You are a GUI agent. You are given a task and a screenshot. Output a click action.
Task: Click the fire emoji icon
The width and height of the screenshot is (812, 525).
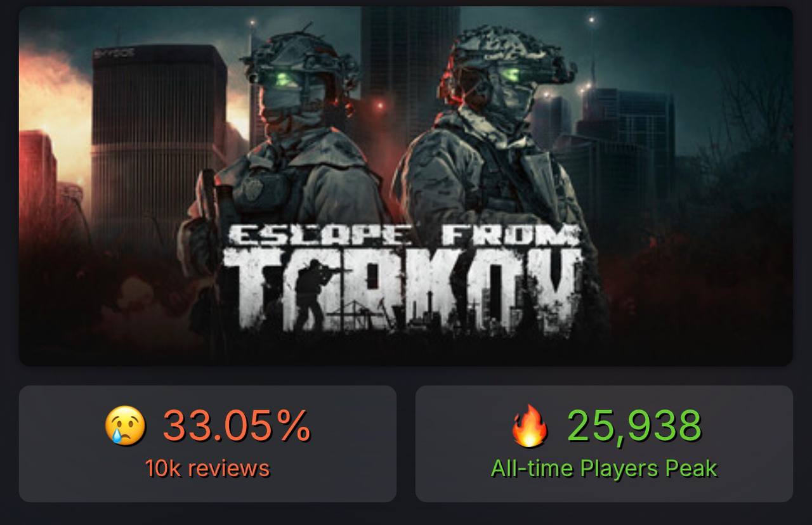point(530,425)
